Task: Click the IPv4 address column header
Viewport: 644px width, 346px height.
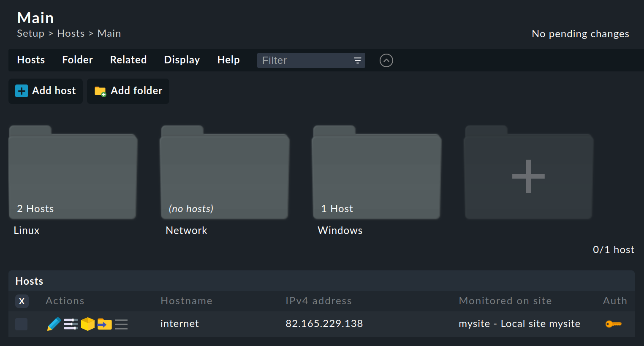Action: (x=318, y=301)
